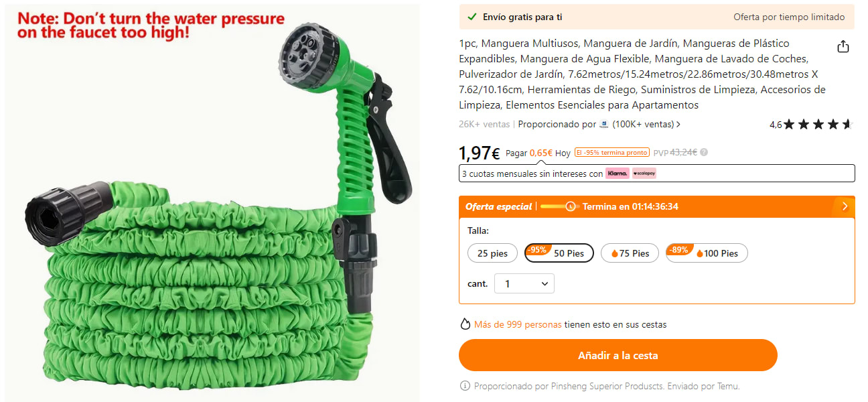The image size is (868, 402).
Task: Expand seller details chevron after 100K+ ventas
Action: coord(678,124)
